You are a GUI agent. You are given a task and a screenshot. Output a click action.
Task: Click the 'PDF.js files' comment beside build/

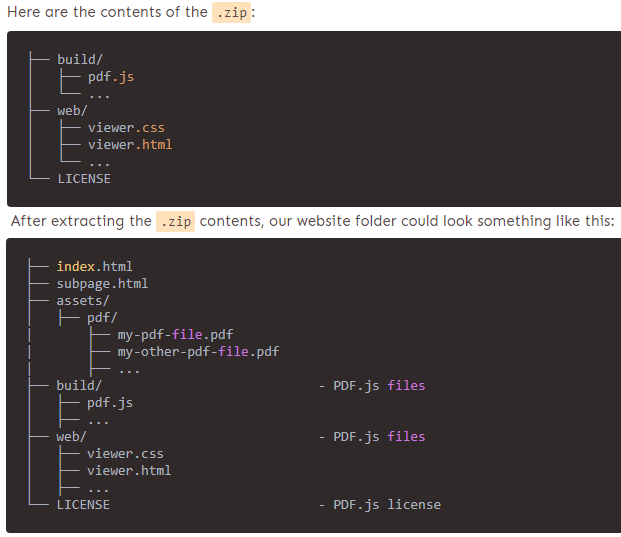click(379, 386)
